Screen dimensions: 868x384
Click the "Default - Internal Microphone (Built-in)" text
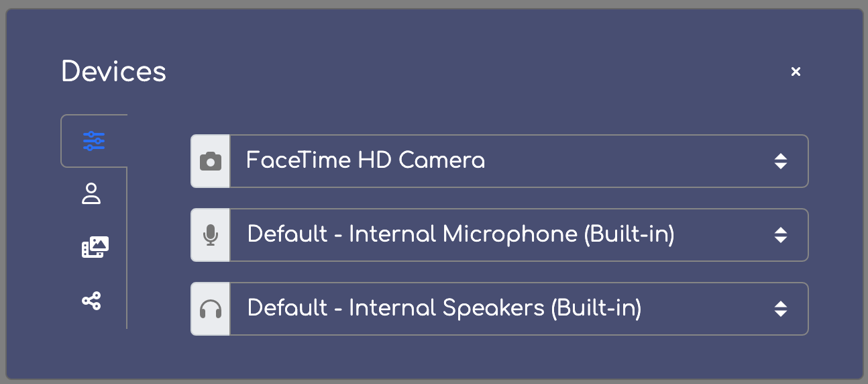[x=460, y=235]
